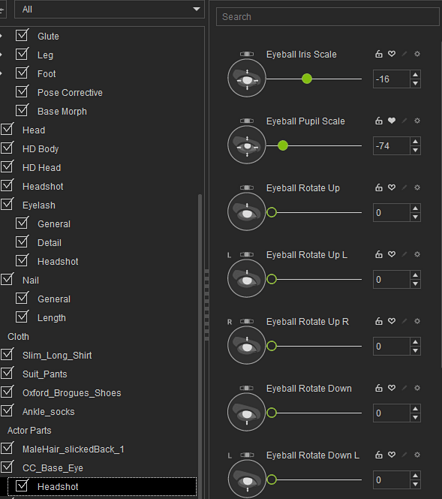Decrease Eyeball Pupil Scale value with down arrow

coord(415,150)
